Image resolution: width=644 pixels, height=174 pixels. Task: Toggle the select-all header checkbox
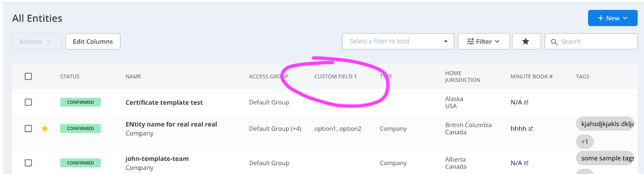28,76
